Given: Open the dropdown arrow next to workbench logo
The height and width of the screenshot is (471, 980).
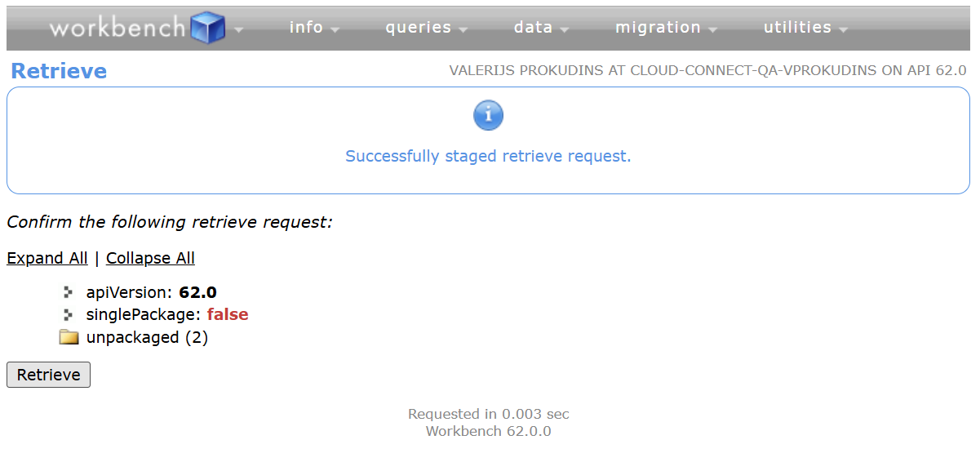Looking at the screenshot, I should (238, 30).
